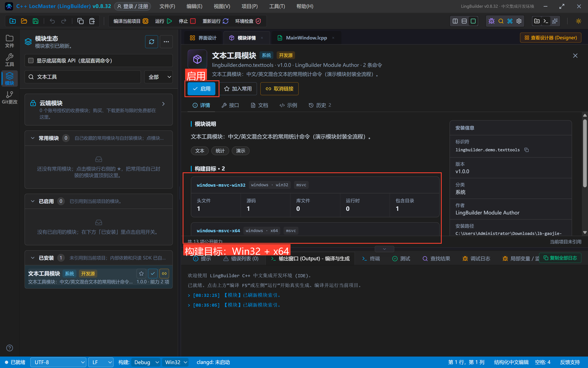
Task: Collapse the 常用模块 section
Action: 32,138
